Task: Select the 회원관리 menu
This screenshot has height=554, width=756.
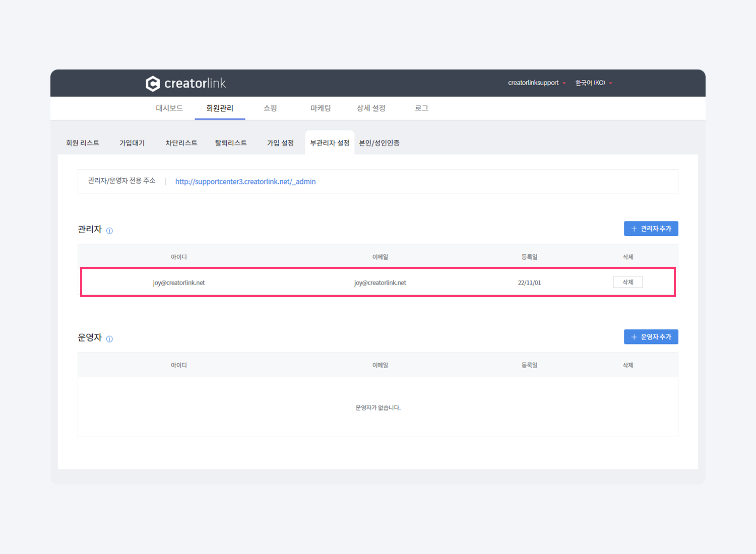Action: coord(220,108)
